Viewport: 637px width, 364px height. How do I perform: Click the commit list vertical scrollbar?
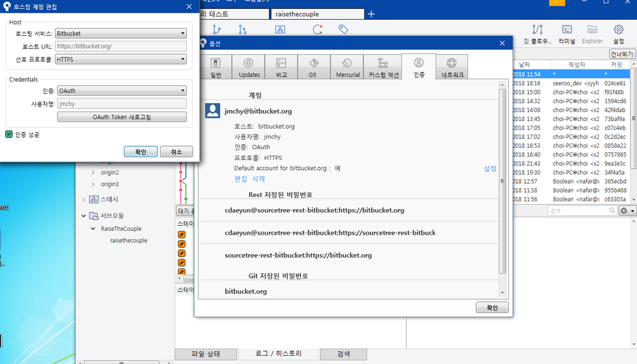pyautogui.click(x=633, y=118)
